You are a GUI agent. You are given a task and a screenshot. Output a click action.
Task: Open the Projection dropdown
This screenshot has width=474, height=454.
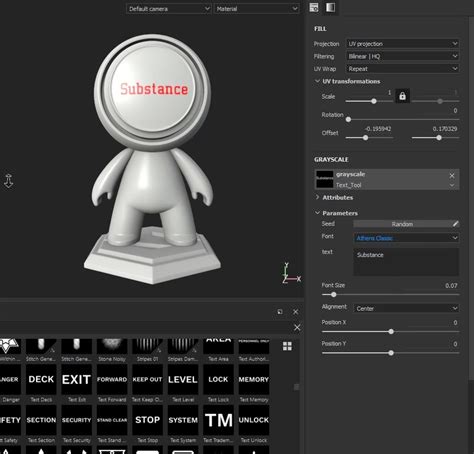point(403,44)
